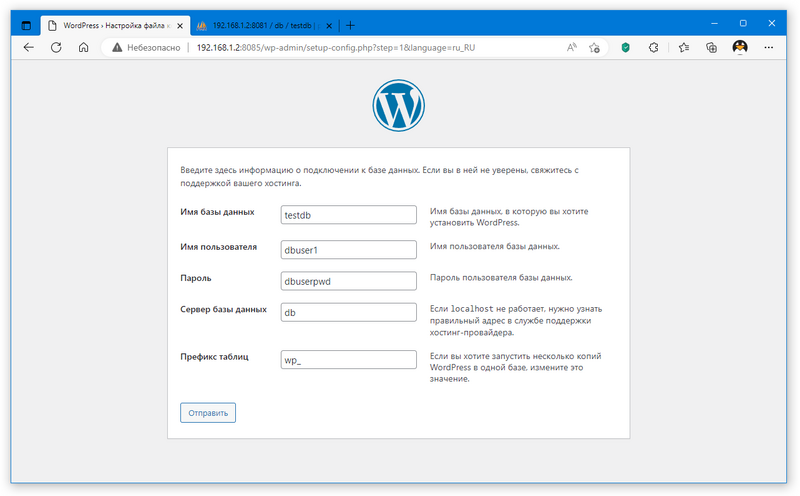The image size is (800, 496).
Task: Click the green shield extension icon
Action: click(x=626, y=47)
